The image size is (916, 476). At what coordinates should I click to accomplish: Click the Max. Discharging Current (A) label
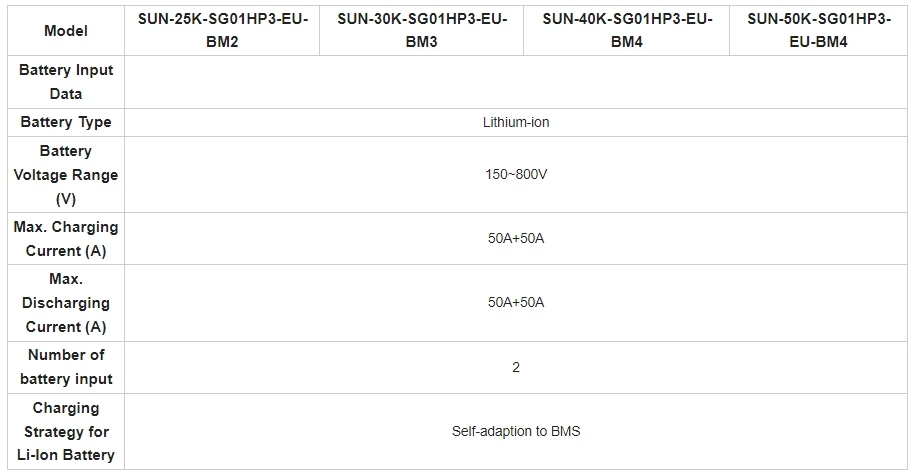[x=66, y=303]
